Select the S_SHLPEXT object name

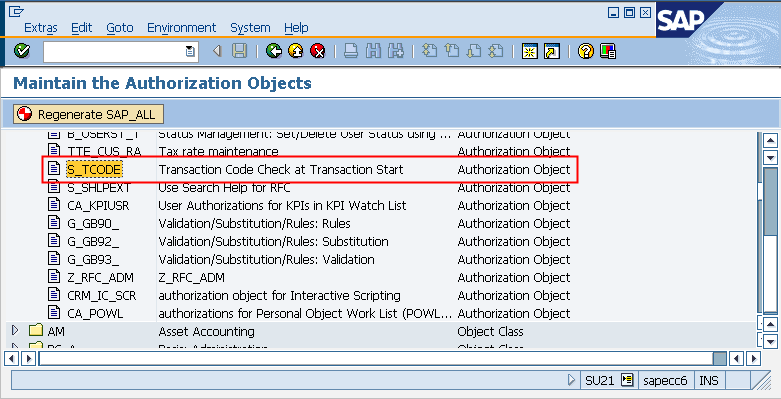pos(99,188)
